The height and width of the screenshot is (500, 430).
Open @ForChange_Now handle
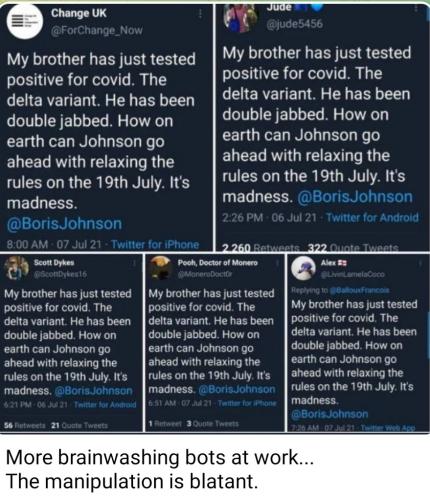pyautogui.click(x=97, y=30)
